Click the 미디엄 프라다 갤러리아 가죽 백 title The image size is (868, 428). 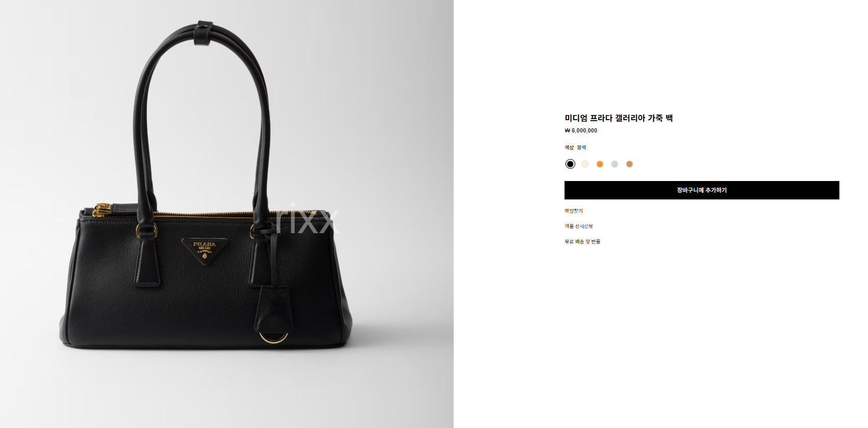pyautogui.click(x=619, y=118)
